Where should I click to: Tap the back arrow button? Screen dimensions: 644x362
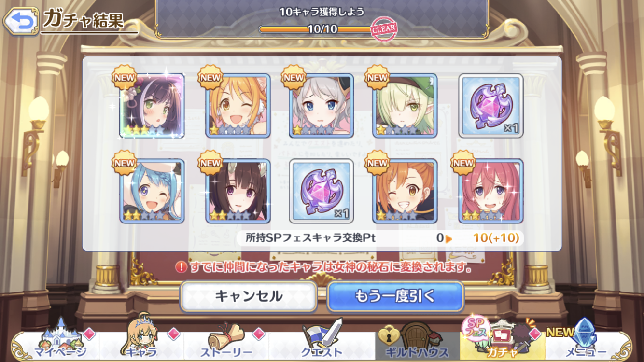tap(20, 21)
